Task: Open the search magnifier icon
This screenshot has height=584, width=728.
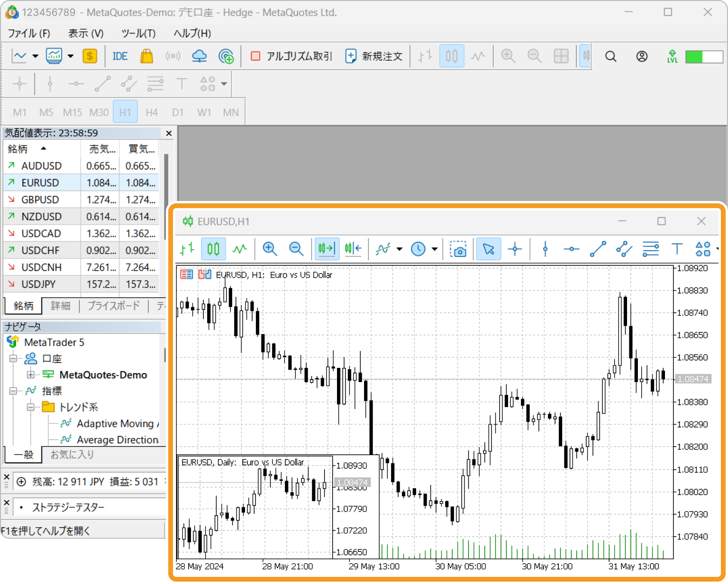Action: tap(611, 56)
